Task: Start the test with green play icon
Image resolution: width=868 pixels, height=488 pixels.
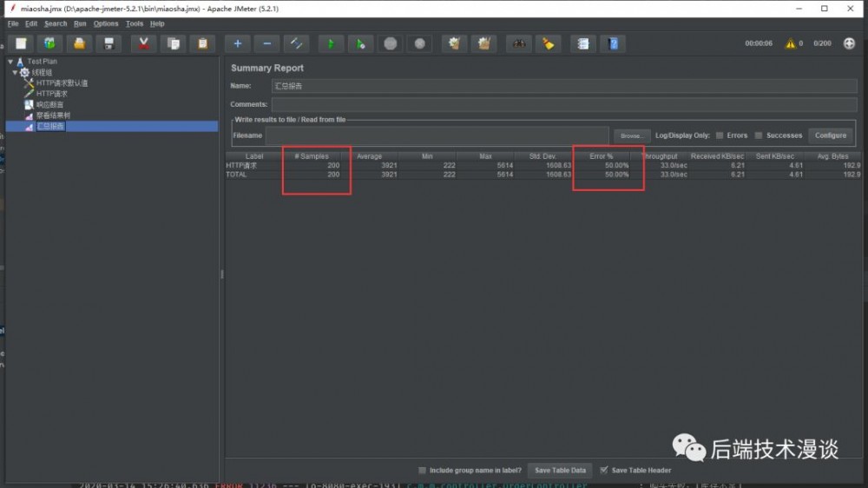Action: click(x=331, y=43)
